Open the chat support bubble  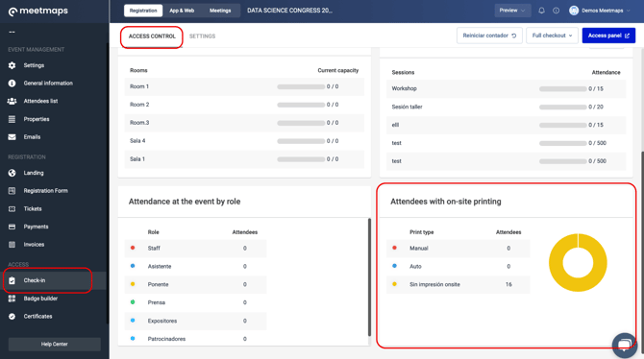(624, 345)
